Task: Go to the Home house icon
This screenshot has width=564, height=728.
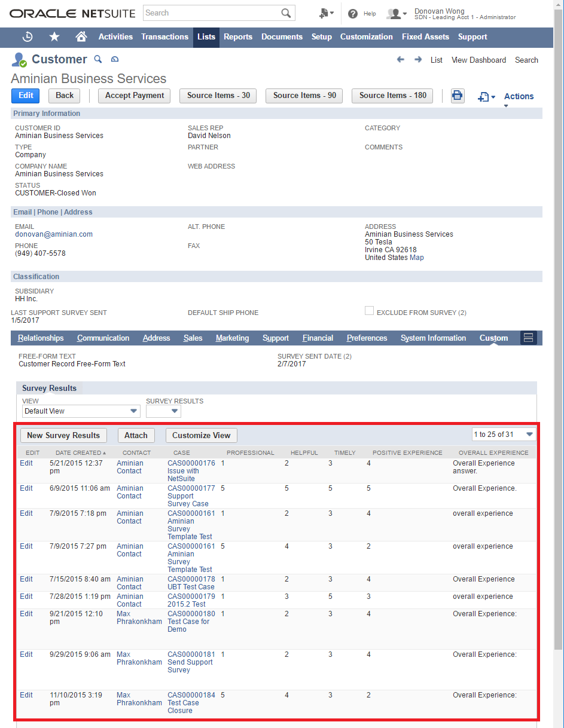Action: 81,37
